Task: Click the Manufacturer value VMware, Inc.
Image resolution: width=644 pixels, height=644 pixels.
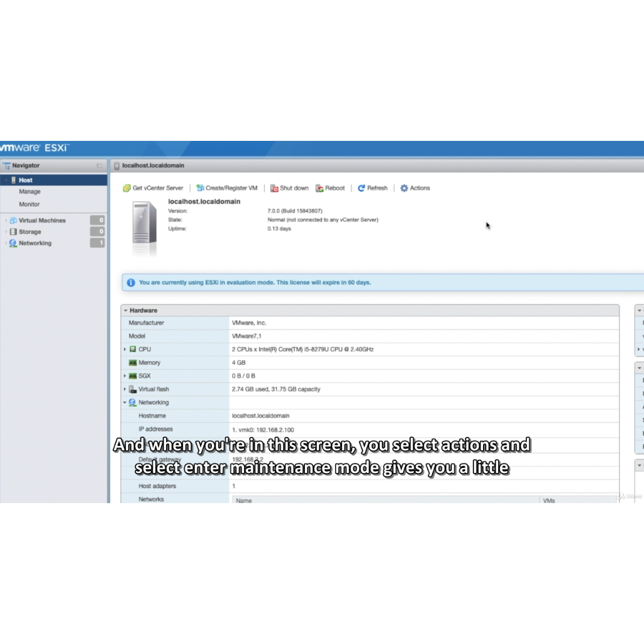Action: coord(249,323)
